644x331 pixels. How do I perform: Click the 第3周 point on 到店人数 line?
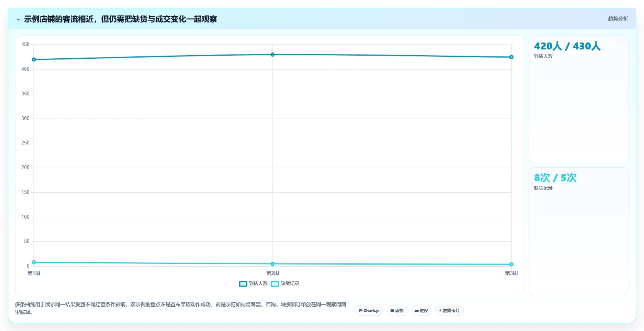pyautogui.click(x=511, y=57)
